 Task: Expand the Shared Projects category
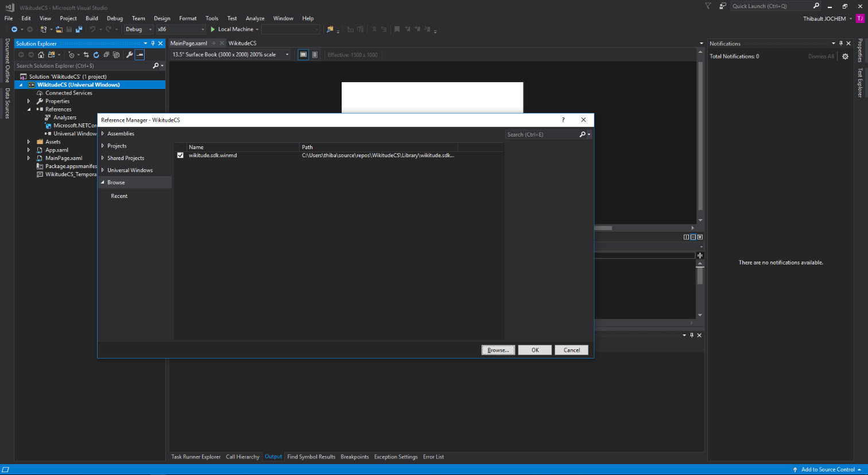(103, 158)
